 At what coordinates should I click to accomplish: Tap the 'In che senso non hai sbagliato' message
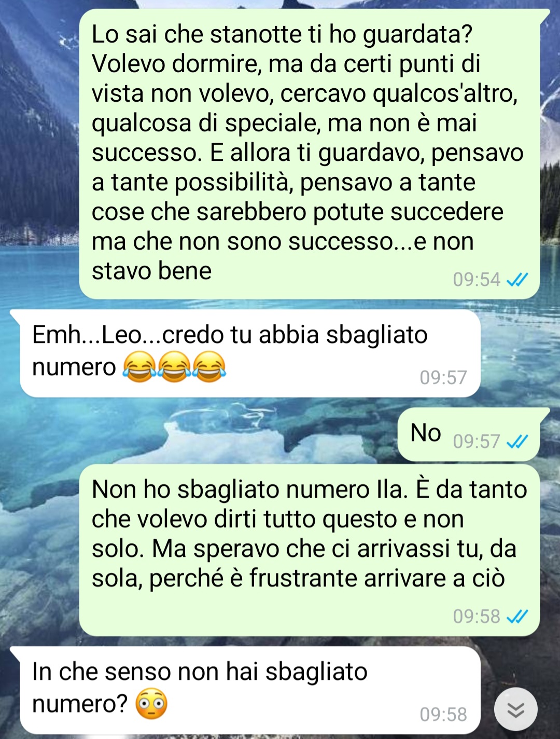pos(250,690)
